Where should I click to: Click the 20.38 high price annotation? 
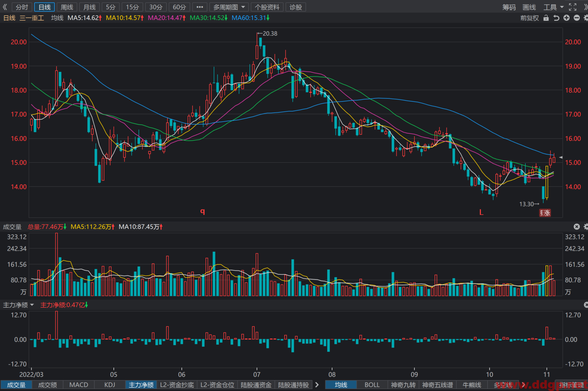[267, 34]
